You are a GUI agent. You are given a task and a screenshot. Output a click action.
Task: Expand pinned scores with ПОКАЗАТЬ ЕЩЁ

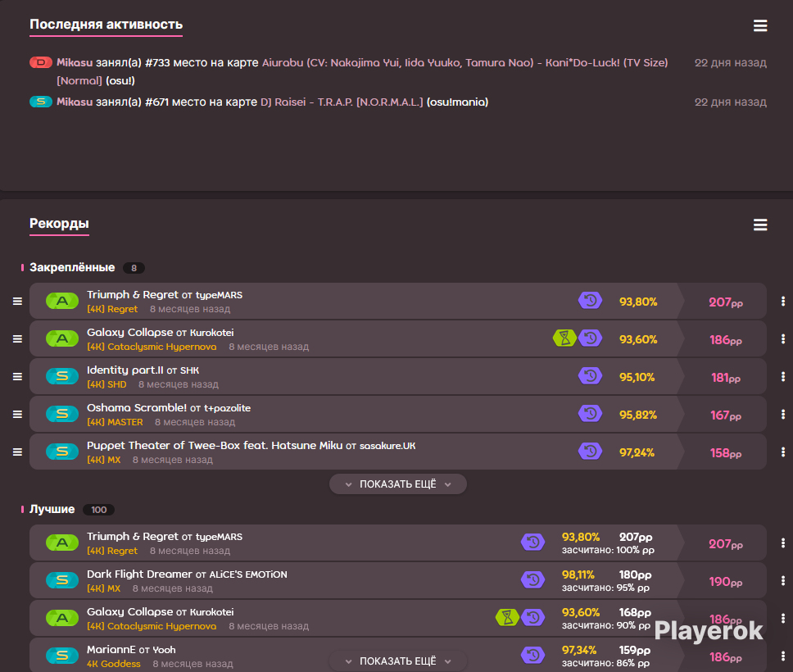click(398, 484)
